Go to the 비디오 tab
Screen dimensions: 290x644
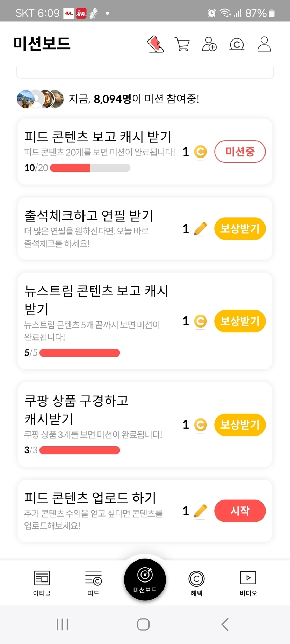pyautogui.click(x=248, y=583)
